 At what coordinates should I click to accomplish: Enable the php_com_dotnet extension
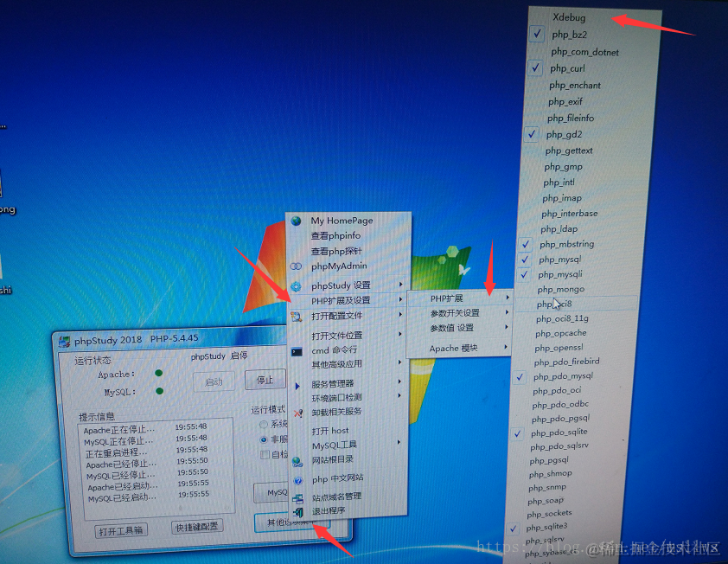tap(585, 52)
